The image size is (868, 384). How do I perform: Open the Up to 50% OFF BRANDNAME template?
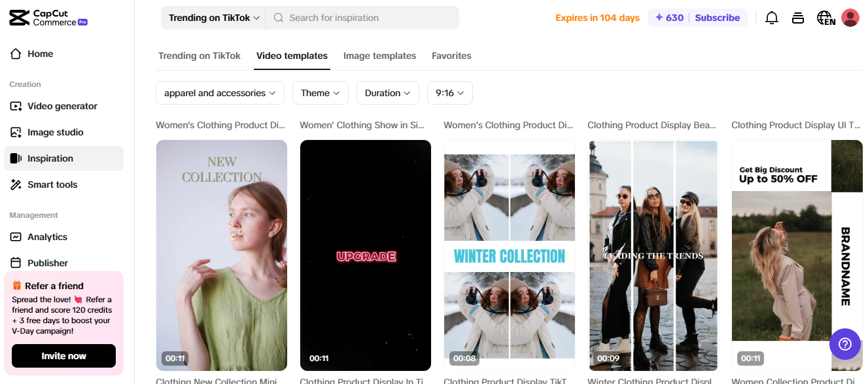(x=797, y=255)
